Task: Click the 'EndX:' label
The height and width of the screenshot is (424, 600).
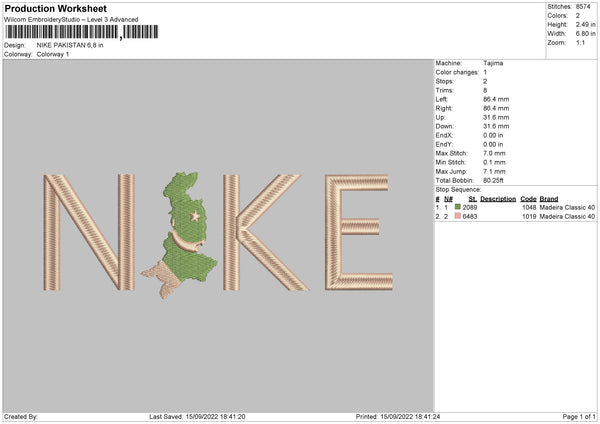Action: click(x=444, y=135)
